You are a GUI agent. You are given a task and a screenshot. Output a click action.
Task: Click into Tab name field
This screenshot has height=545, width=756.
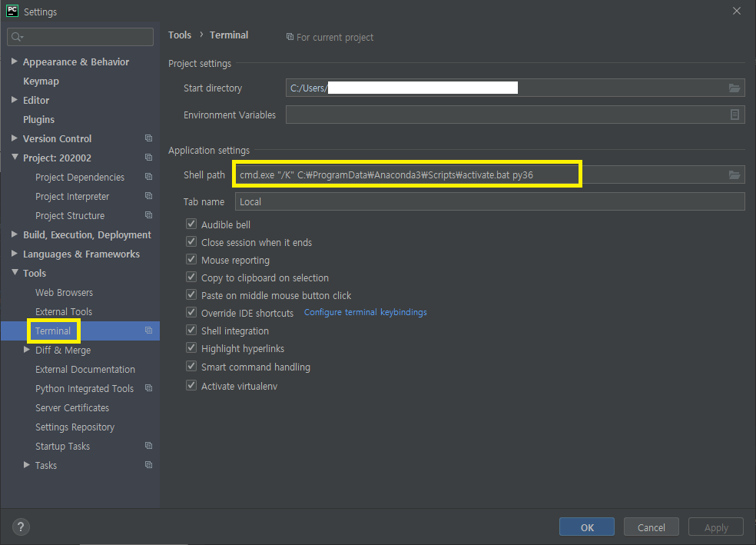point(490,201)
